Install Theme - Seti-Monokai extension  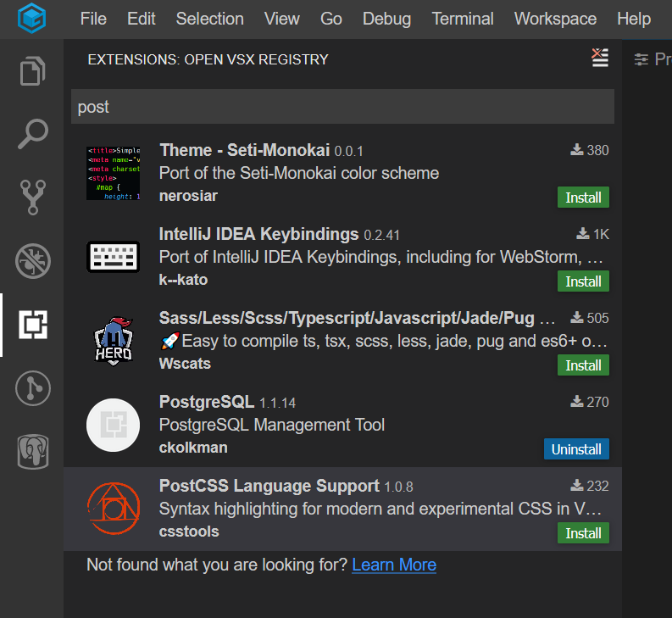[x=583, y=198]
